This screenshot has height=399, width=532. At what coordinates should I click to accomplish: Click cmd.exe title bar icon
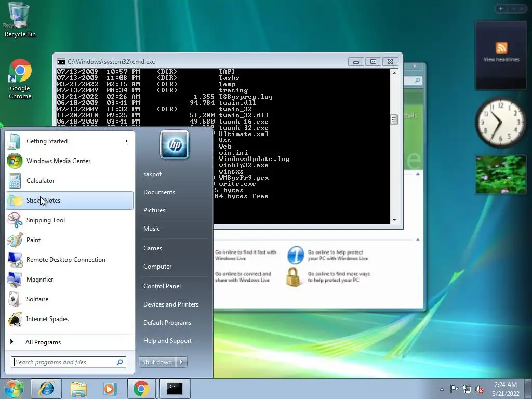pyautogui.click(x=61, y=62)
